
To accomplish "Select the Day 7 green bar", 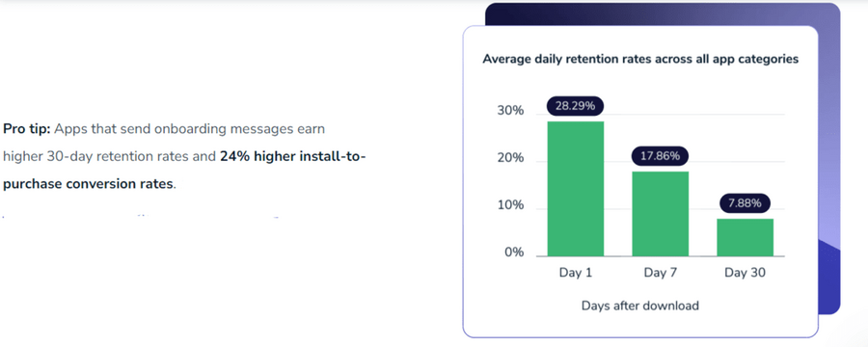I will pos(661,214).
